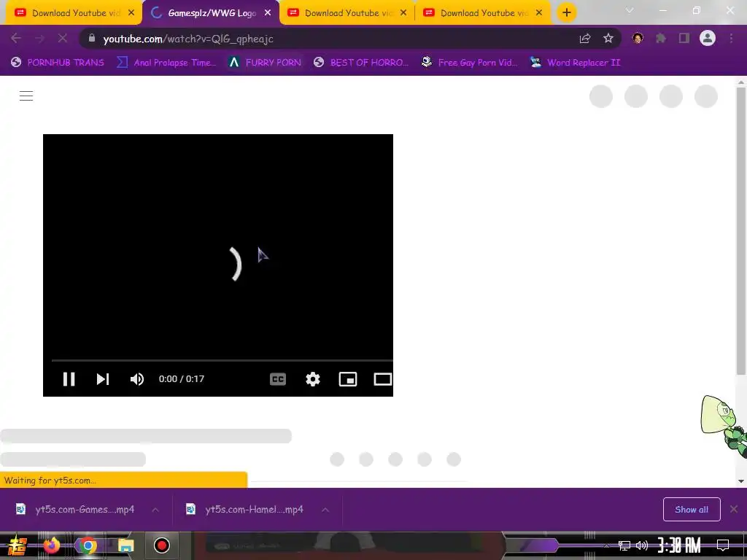Click the Peridot desktop mascot character

(x=723, y=427)
